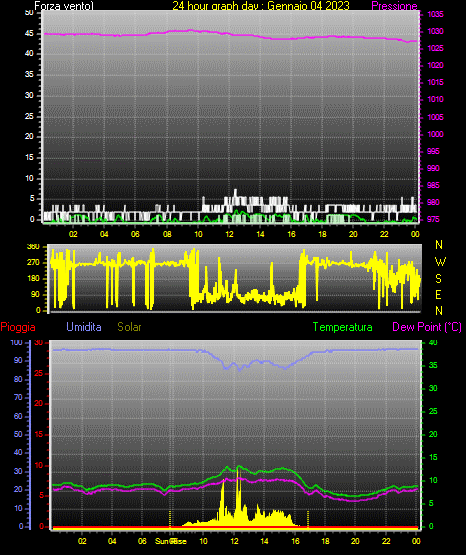Click the 1030 value on pressure axis
The height and width of the screenshot is (555, 466).
tap(435, 31)
